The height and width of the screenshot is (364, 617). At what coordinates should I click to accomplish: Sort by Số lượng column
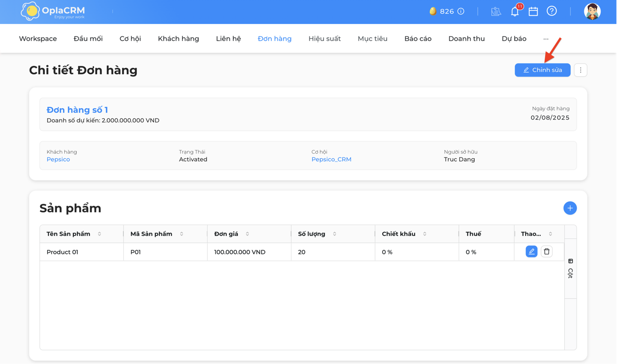pos(334,234)
